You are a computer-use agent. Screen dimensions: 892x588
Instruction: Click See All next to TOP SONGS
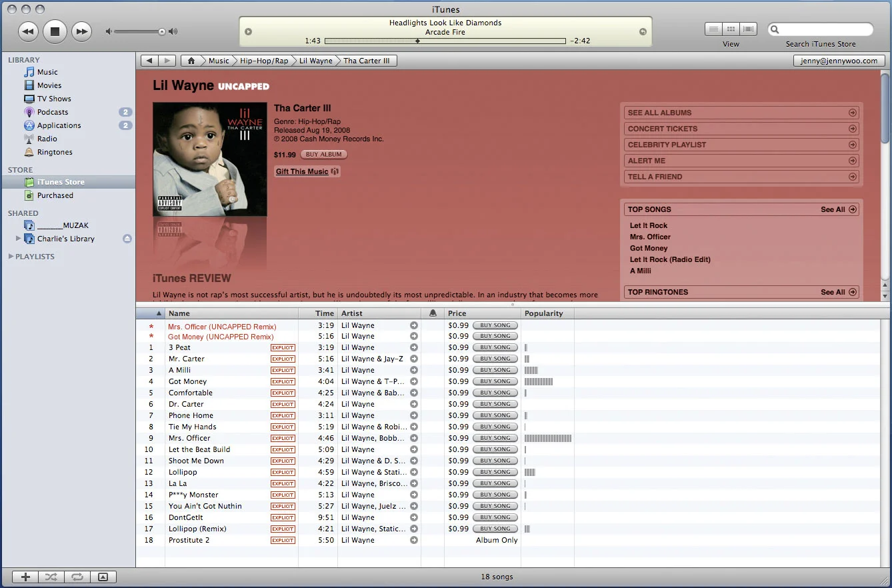839,209
